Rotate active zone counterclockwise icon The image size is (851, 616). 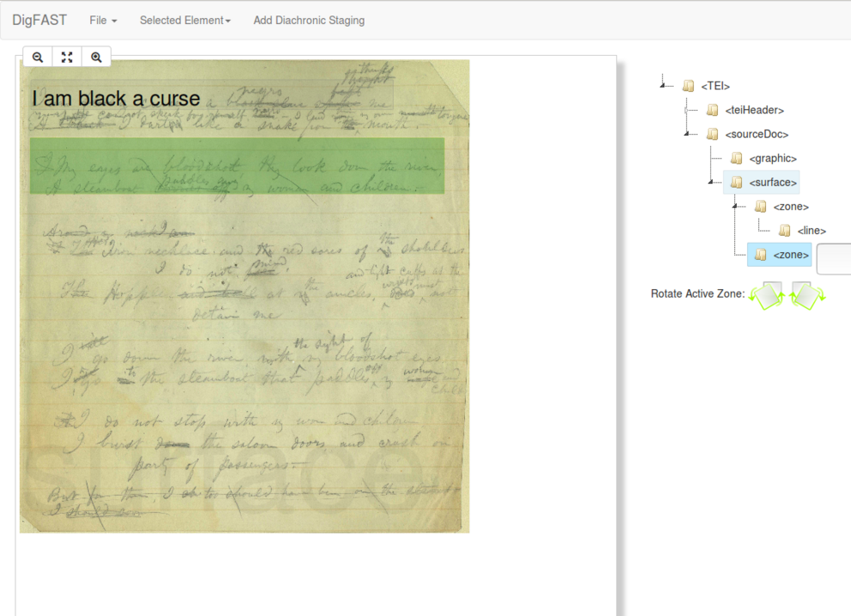pos(767,296)
